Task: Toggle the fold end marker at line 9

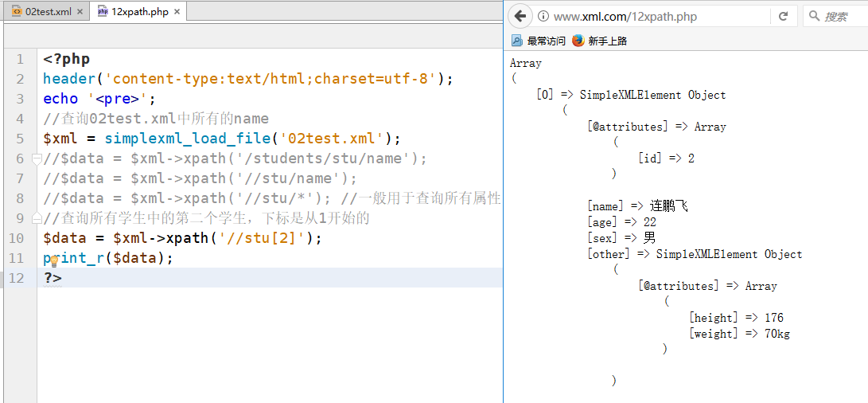Action: point(37,218)
